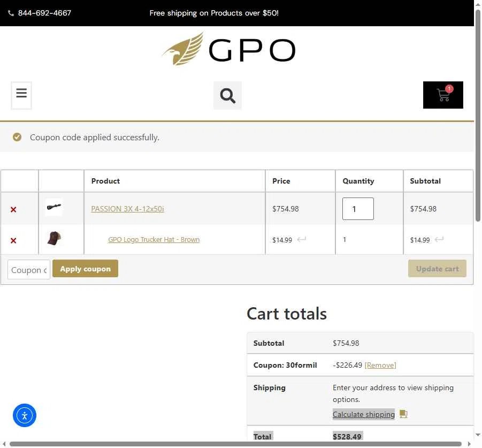Click the truck icon beside Calculate shipping

pos(403,414)
